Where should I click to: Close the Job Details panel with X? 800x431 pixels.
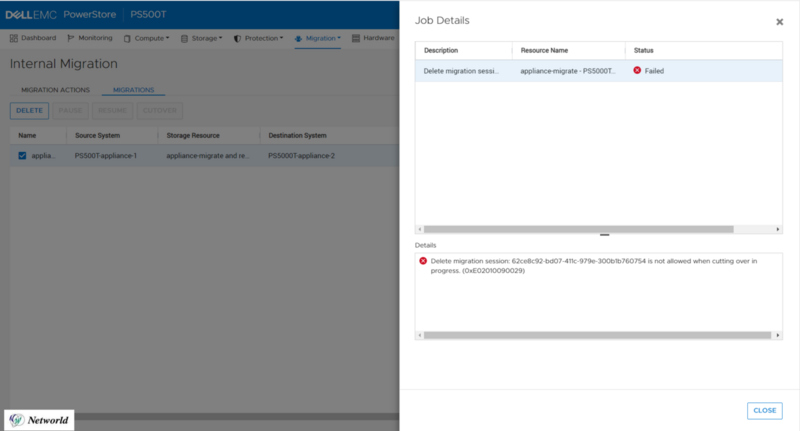click(x=779, y=22)
